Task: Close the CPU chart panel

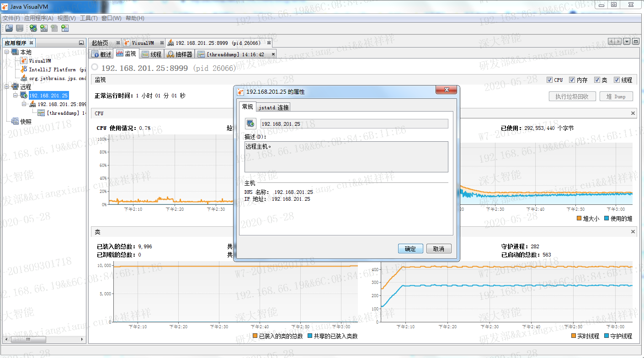Action: point(633,113)
